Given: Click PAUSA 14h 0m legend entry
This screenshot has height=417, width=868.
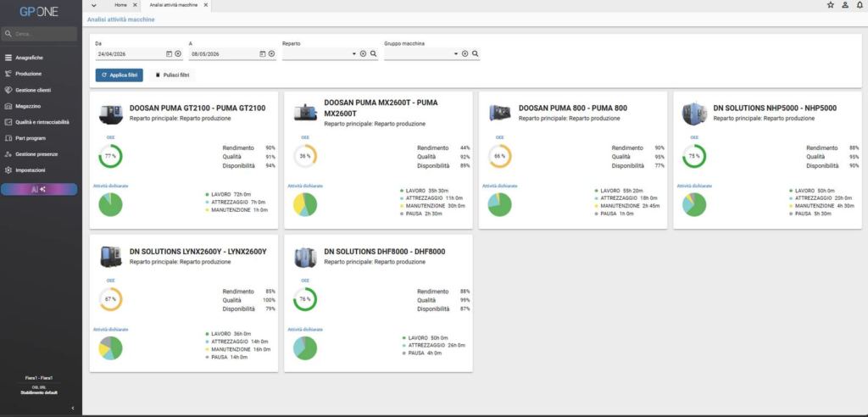Looking at the screenshot, I should (x=226, y=357).
